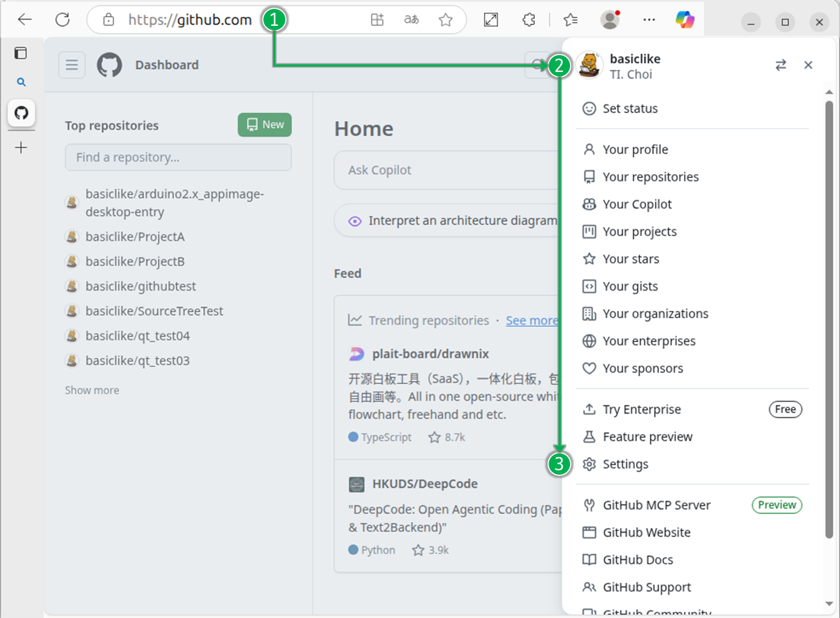Open basiclike/qt_test03 repository

pyautogui.click(x=137, y=360)
